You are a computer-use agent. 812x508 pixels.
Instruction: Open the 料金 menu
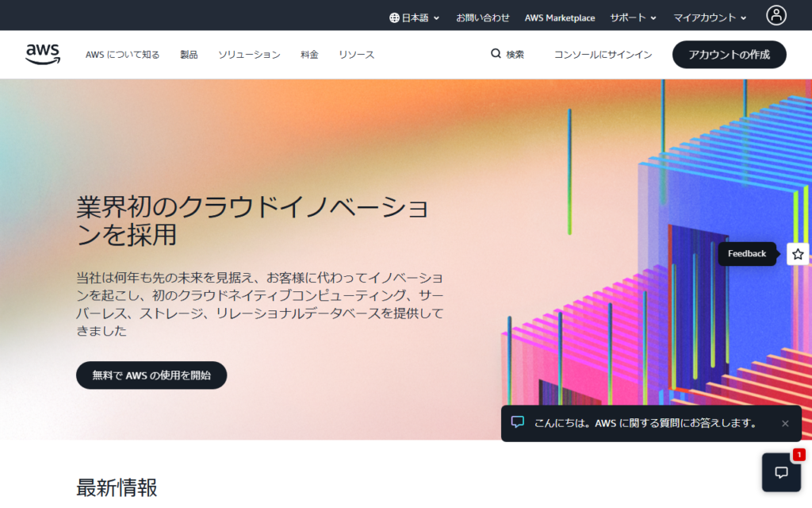pyautogui.click(x=310, y=55)
